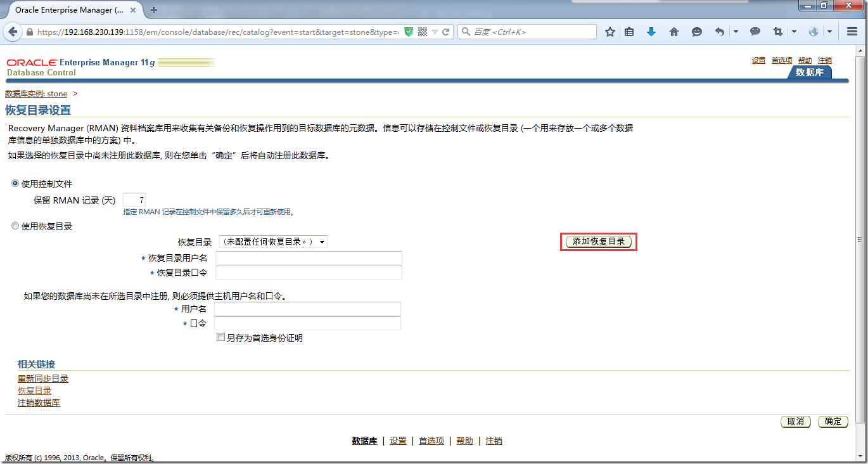This screenshot has height=464, width=868.
Task: Click the 取消 button
Action: pos(796,422)
